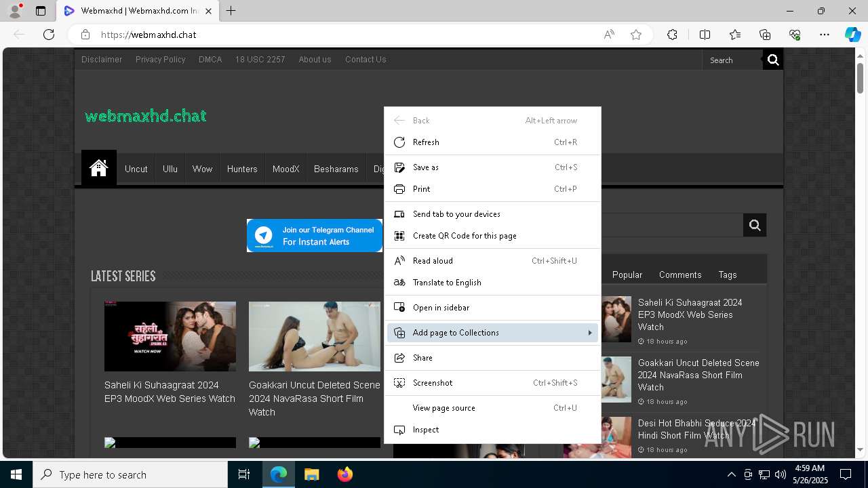Image resolution: width=868 pixels, height=488 pixels.
Task: Choose Print from context menu
Action: [x=492, y=189]
